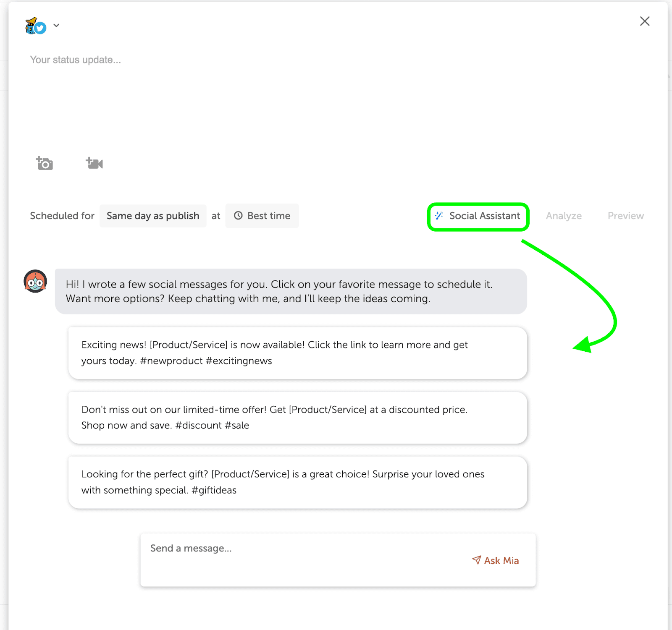Click the magic wand icon beside Social Assistant
This screenshot has width=672, height=630.
pos(439,216)
